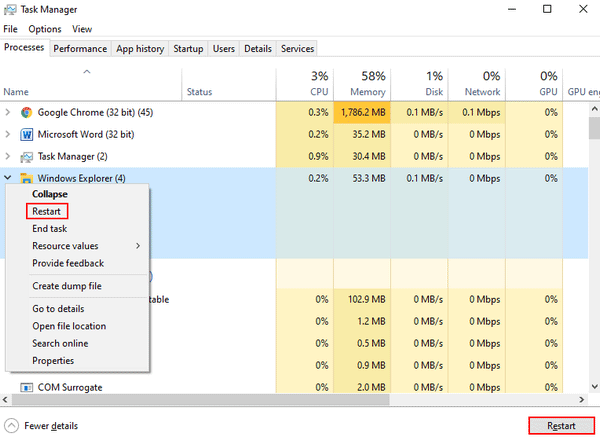
Task: Click the vertical scrollbar down arrow
Action: (594, 387)
